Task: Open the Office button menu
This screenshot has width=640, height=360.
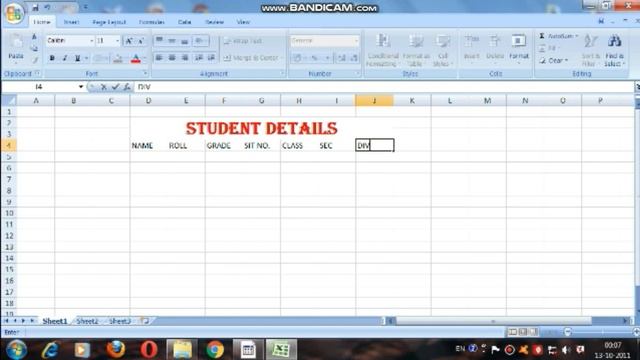Action: tap(14, 13)
